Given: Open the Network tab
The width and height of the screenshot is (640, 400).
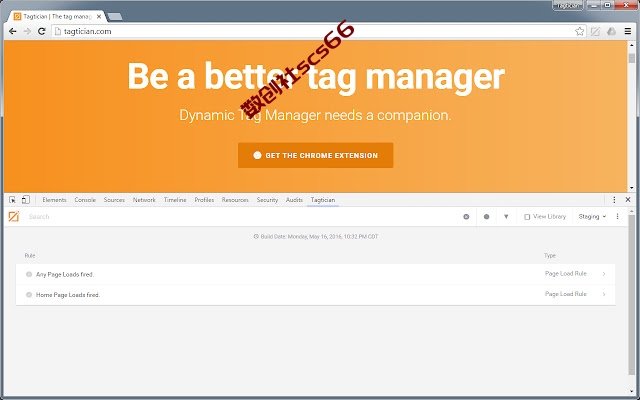Looking at the screenshot, I should (144, 200).
